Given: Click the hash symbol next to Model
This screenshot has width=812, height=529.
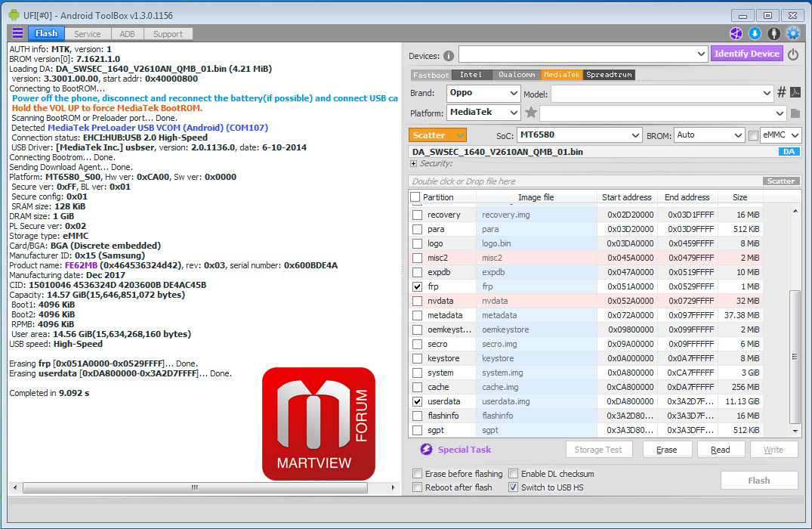Looking at the screenshot, I should pos(782,93).
